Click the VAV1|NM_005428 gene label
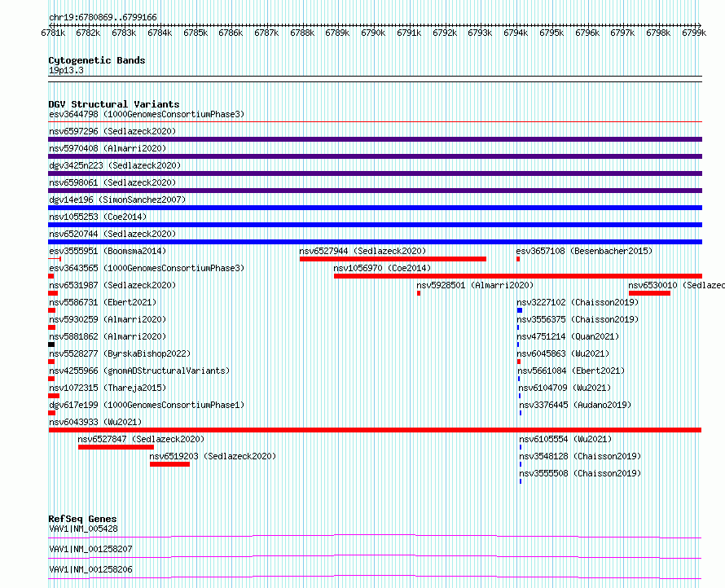 (83, 529)
